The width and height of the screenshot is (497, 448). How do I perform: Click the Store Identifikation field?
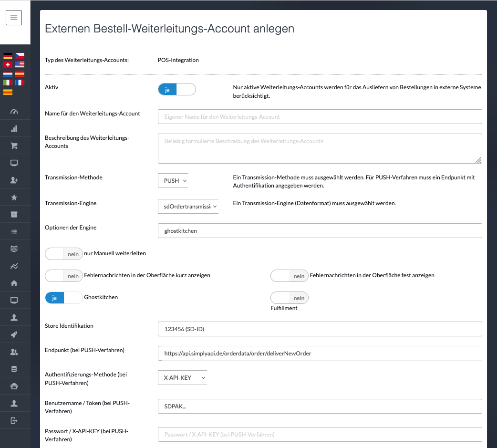point(320,329)
